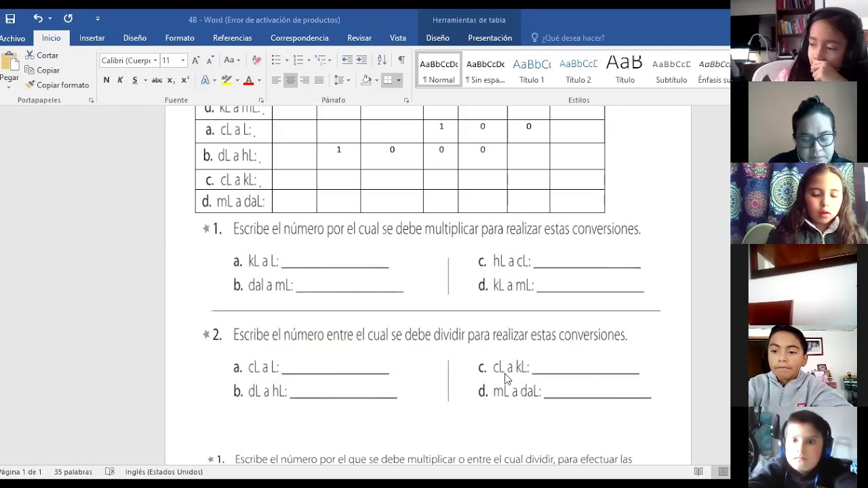868x488 pixels.
Task: Open the Párrafo dialog launcher
Action: 407,100
